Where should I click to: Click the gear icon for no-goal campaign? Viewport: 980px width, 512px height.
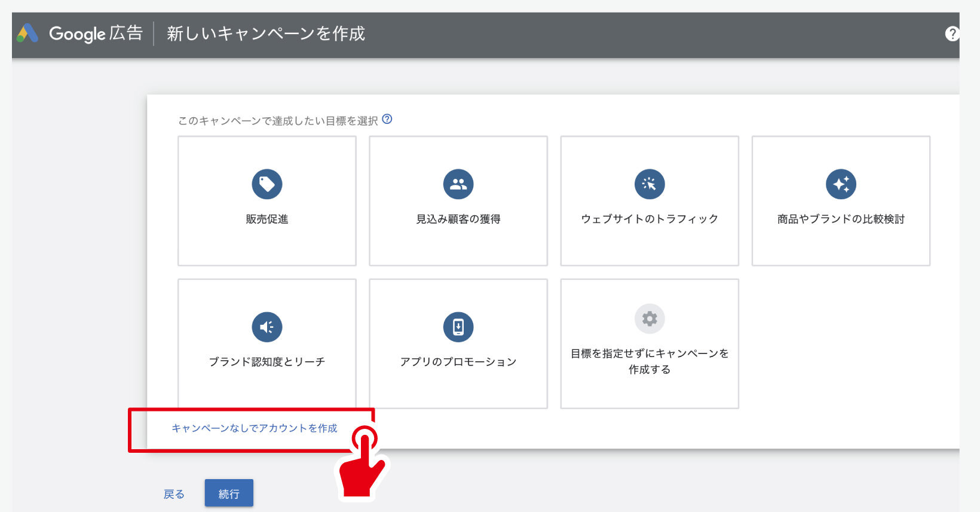650,319
